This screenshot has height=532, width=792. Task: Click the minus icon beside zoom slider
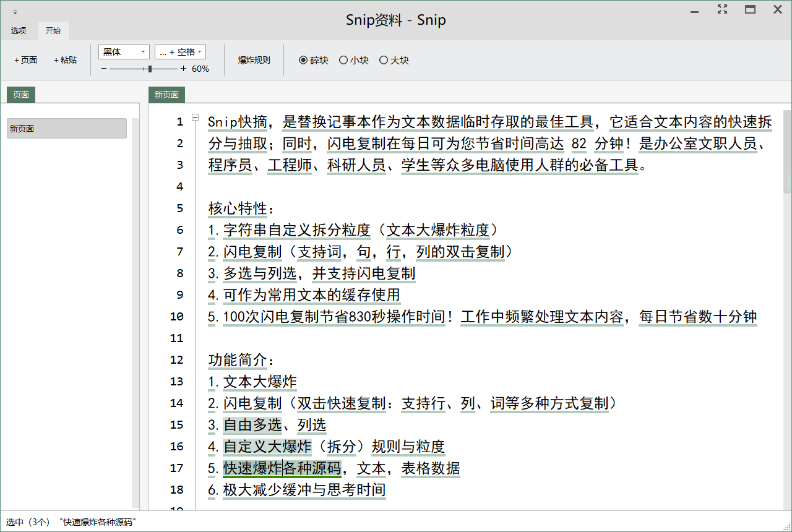click(x=103, y=69)
